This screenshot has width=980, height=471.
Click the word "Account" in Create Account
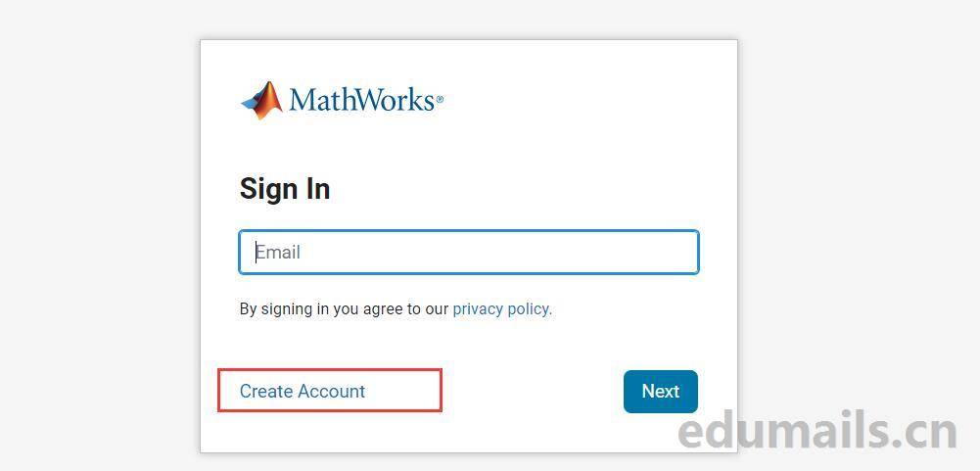point(332,391)
